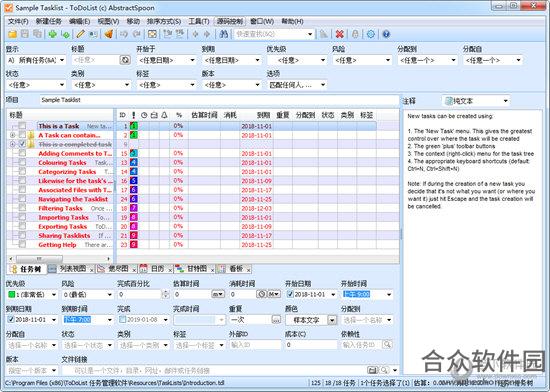Click the undo arrow toolbar icon
Image resolution: width=550 pixels, height=392 pixels.
click(x=123, y=34)
